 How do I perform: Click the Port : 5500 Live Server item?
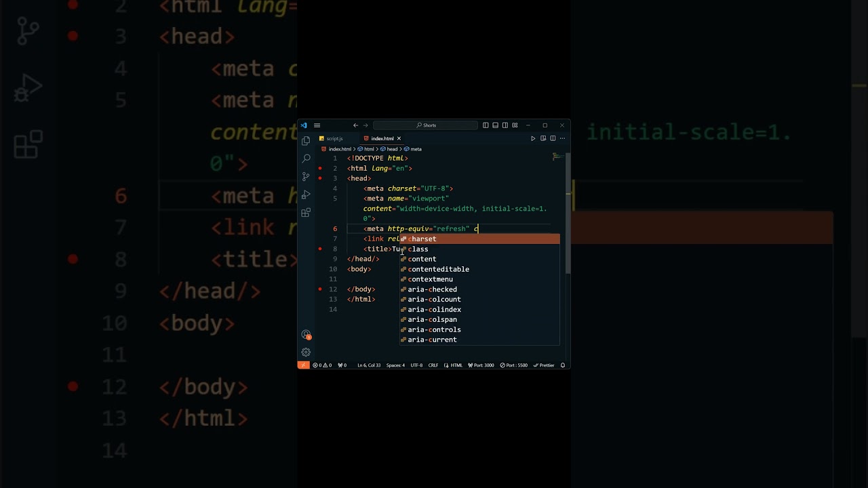tap(514, 365)
